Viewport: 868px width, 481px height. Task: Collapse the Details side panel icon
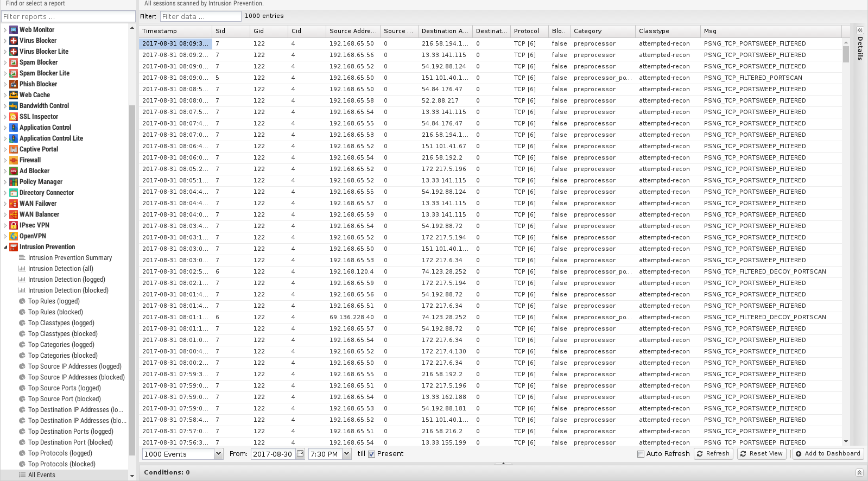pyautogui.click(x=860, y=30)
